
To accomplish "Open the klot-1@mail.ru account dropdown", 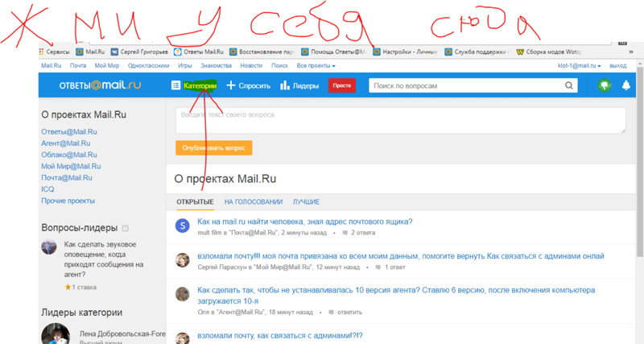I will [x=579, y=66].
